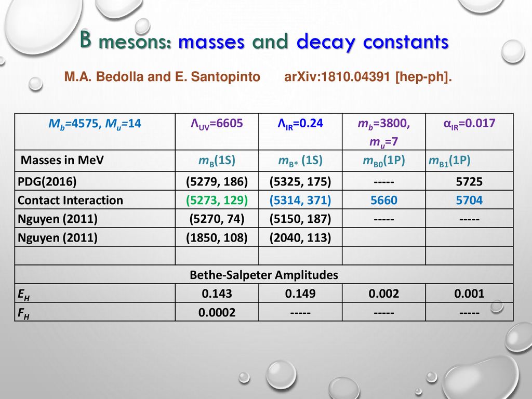532x399 pixels.
Task: Click the header cell "ΛUV=6605"
Action: 217,124
